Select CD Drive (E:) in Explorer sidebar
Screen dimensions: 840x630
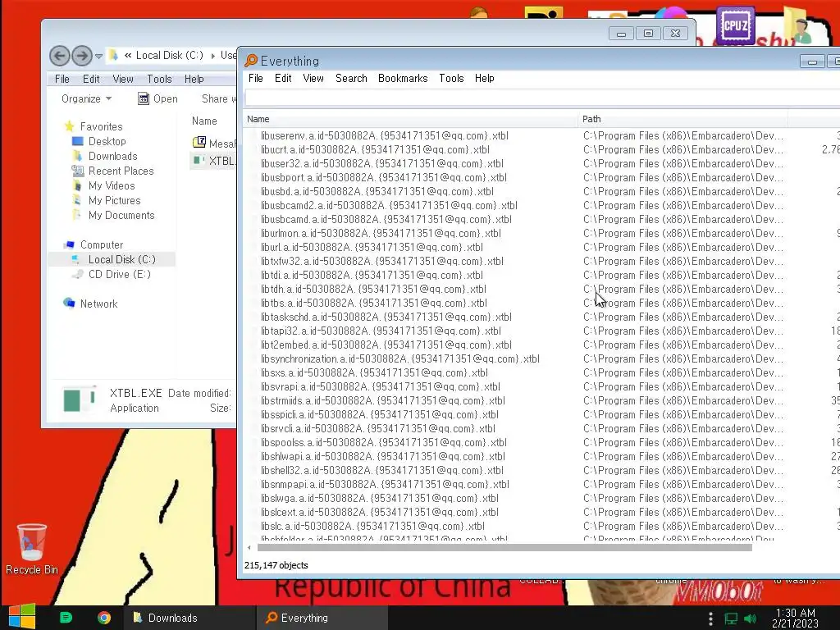coord(119,274)
